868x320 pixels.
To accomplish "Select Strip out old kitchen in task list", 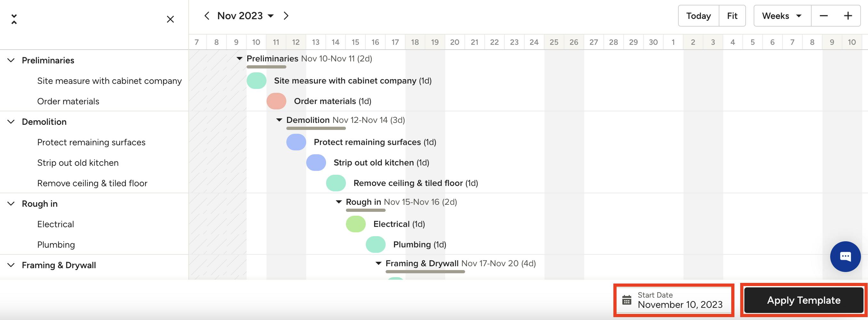I will 78,163.
